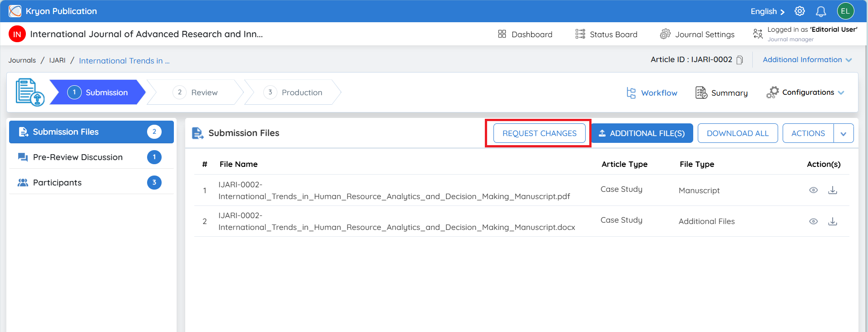Open the Summary view
868x332 pixels.
point(721,93)
